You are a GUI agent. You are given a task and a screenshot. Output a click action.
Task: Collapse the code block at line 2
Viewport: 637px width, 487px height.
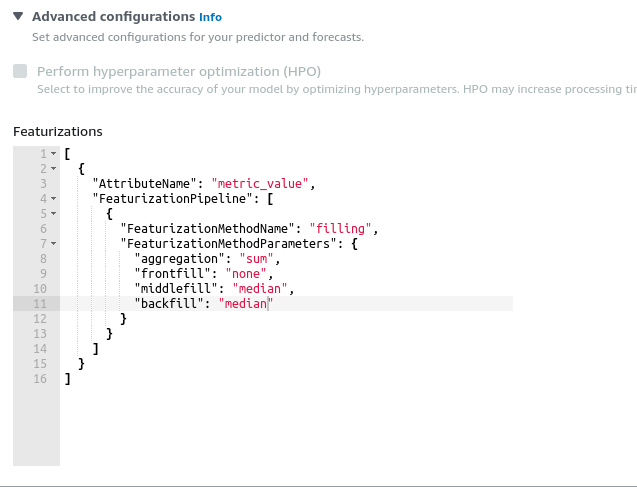click(x=54, y=169)
